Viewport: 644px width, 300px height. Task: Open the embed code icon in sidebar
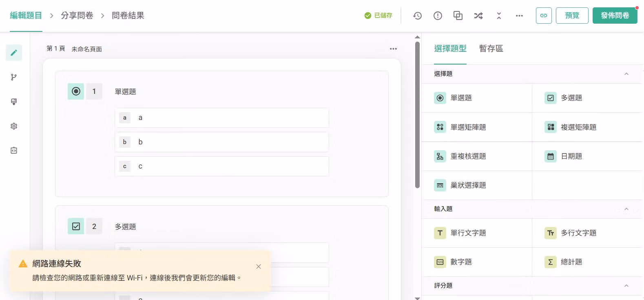[14, 151]
